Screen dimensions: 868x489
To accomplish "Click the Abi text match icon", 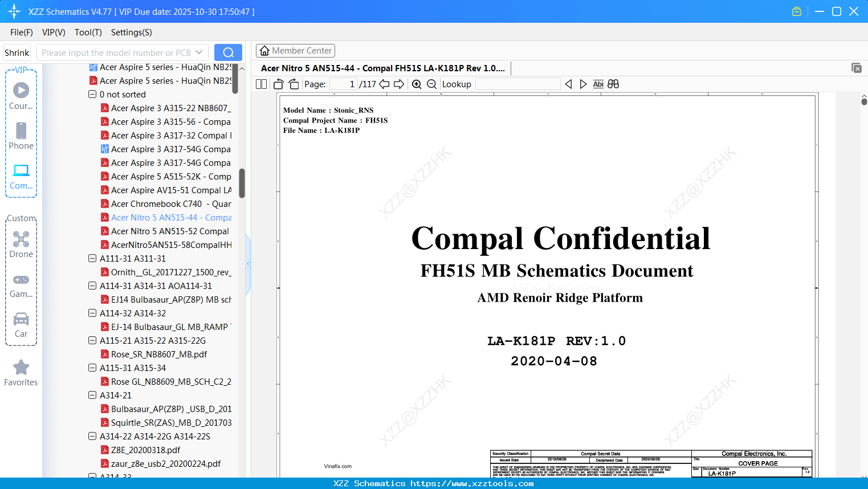I will coord(598,84).
